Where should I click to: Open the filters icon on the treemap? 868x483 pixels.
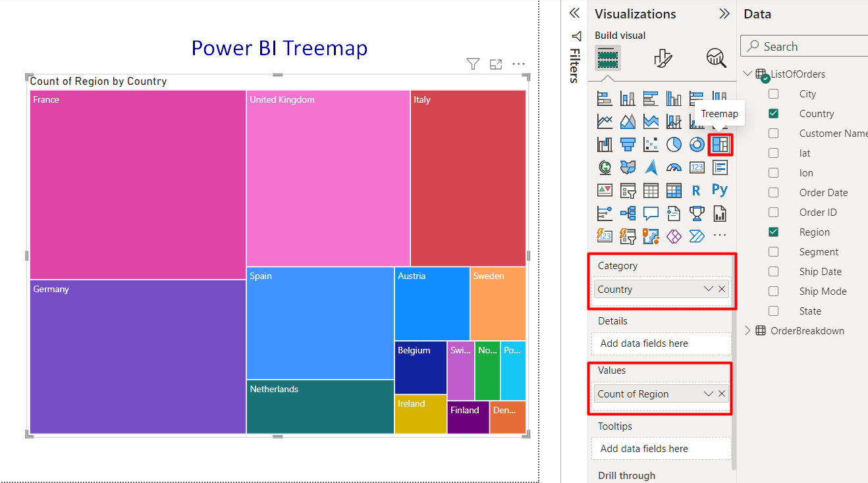tap(473, 64)
